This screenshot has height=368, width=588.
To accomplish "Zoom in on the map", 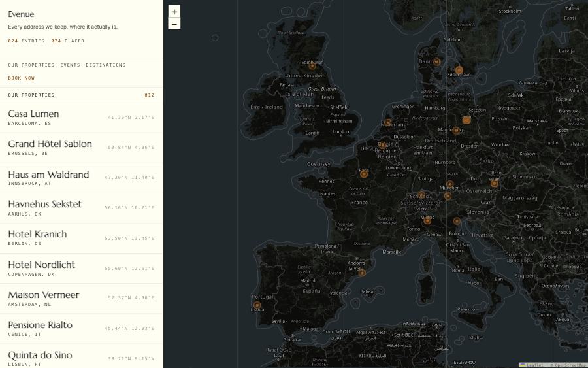I will click(x=174, y=12).
